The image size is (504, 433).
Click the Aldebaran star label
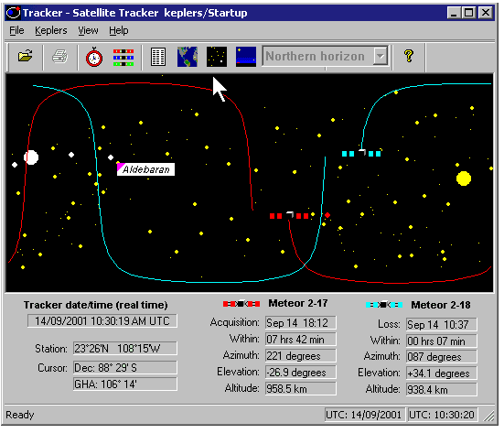pyautogui.click(x=146, y=169)
